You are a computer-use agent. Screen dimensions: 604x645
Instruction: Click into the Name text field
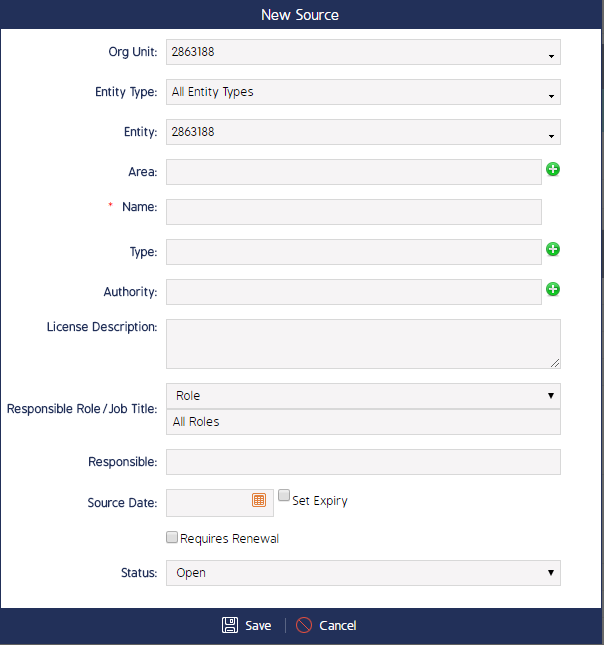354,212
